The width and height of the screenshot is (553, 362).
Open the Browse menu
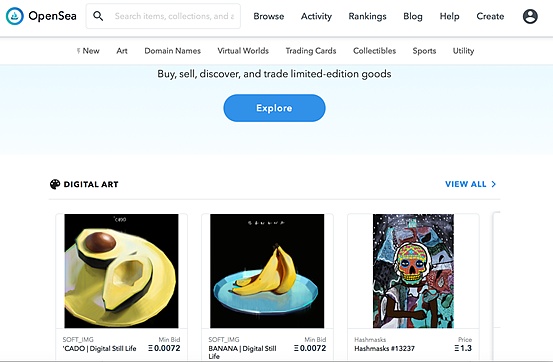[269, 16]
